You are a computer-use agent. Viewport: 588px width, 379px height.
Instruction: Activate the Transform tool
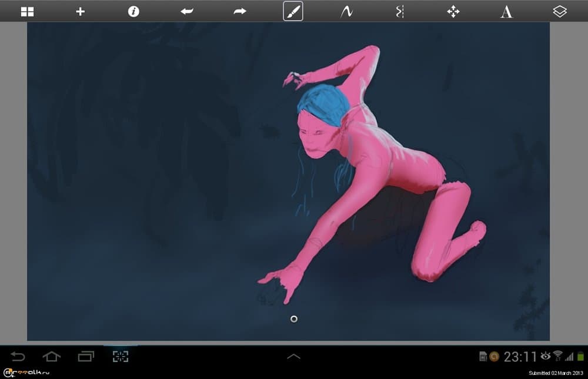tap(452, 11)
